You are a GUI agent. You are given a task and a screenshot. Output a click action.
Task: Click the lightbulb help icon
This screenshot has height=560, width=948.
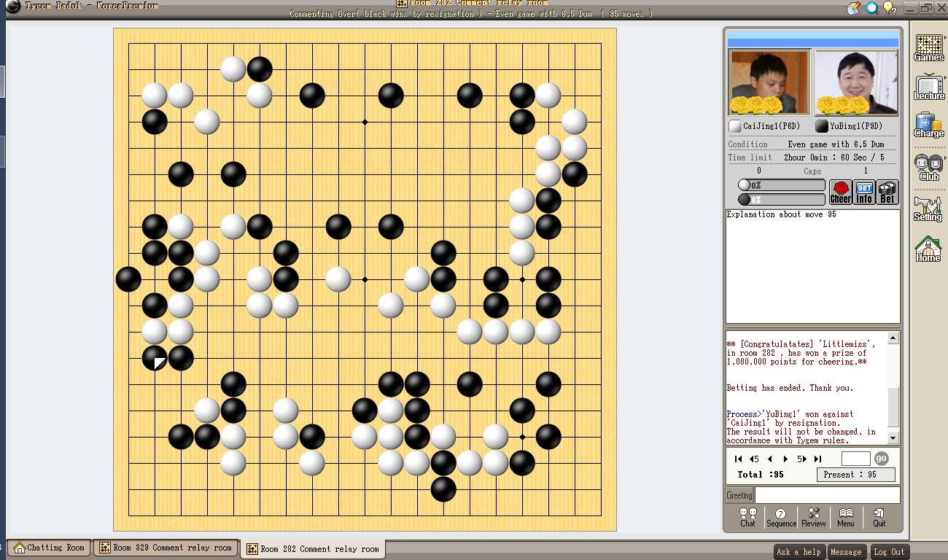889,8
